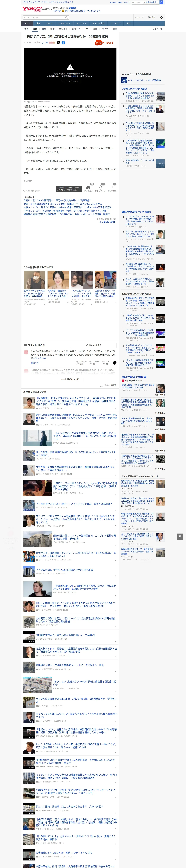Image resolution: width=186 pixels, height=868 pixels.
Task: Toggle the コメント非表示 checkbox
Action: (x=102, y=385)
